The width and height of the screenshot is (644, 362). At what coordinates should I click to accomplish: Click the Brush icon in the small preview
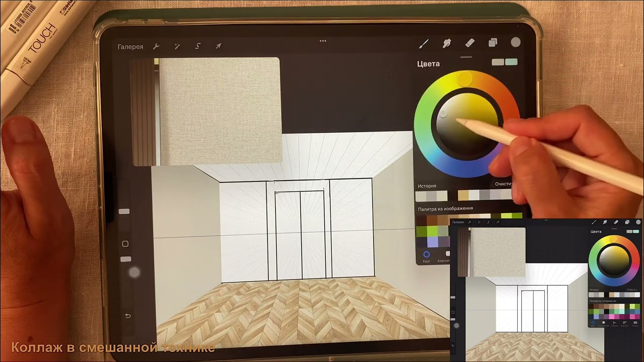[594, 222]
